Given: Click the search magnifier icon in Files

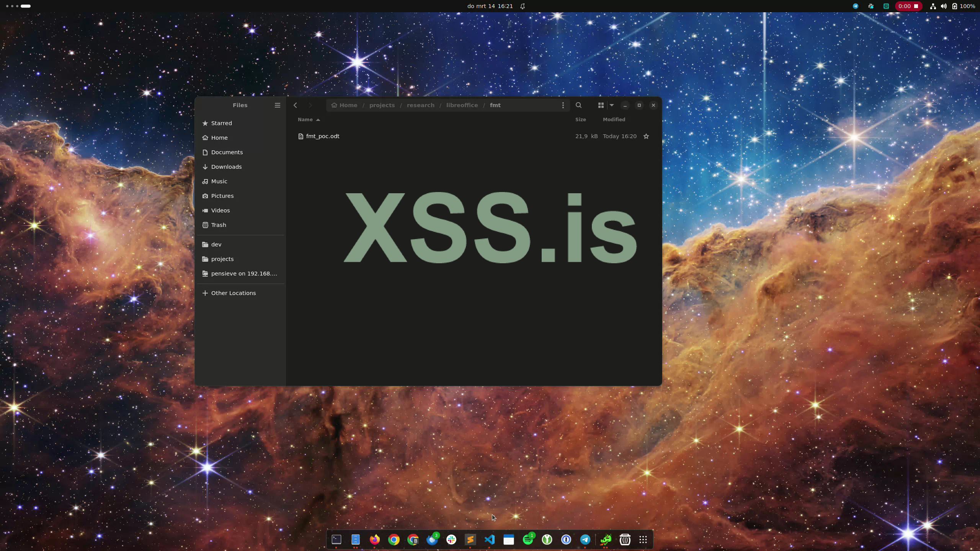Looking at the screenshot, I should [x=578, y=105].
